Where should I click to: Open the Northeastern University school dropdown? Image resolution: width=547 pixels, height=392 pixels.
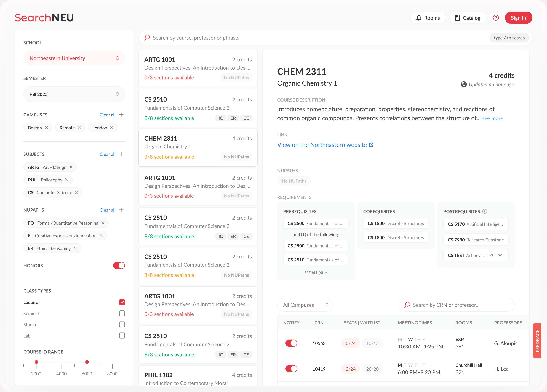74,58
